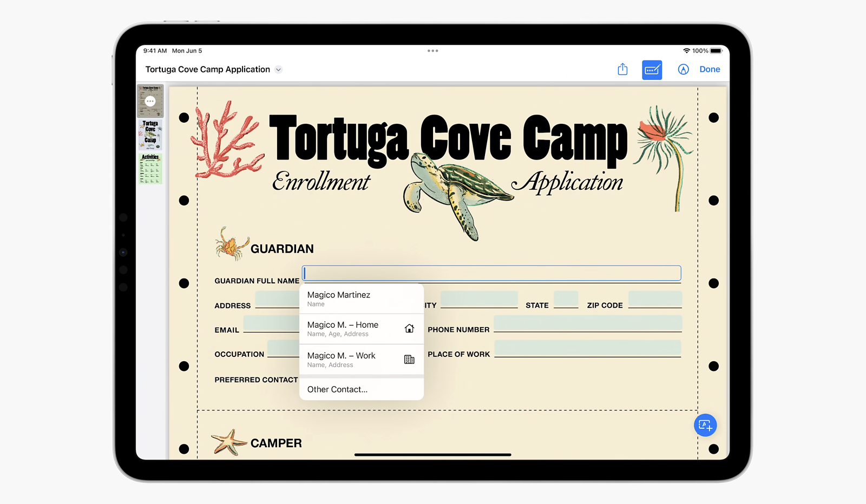Click the Phone Number input field
The height and width of the screenshot is (504, 866).
click(x=588, y=323)
